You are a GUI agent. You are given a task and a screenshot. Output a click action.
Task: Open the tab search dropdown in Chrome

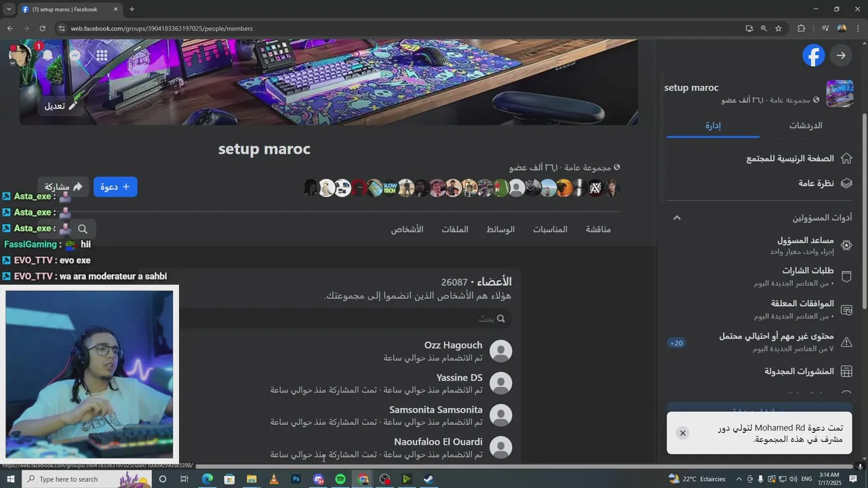9,9
